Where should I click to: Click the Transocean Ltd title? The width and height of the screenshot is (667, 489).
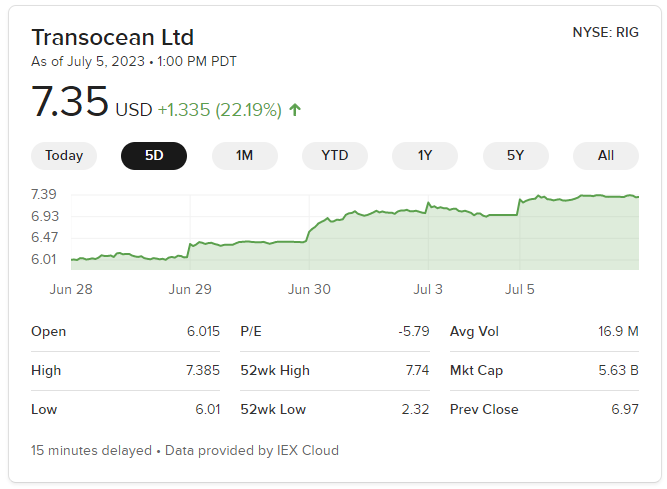click(x=113, y=37)
